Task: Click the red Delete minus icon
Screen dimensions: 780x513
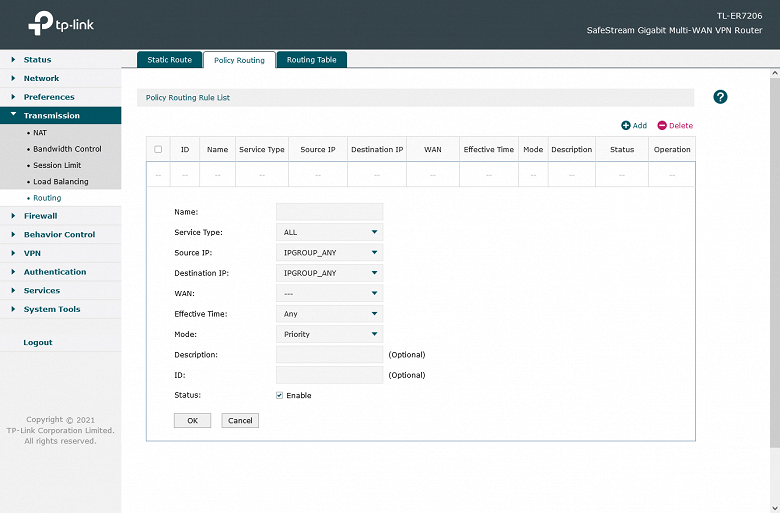Action: (x=662, y=125)
